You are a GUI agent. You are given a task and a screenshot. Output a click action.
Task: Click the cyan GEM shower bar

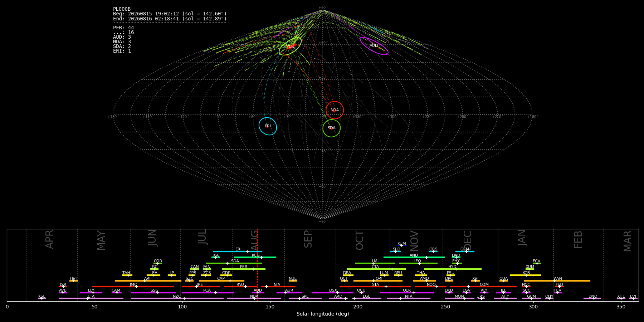coord(465,252)
